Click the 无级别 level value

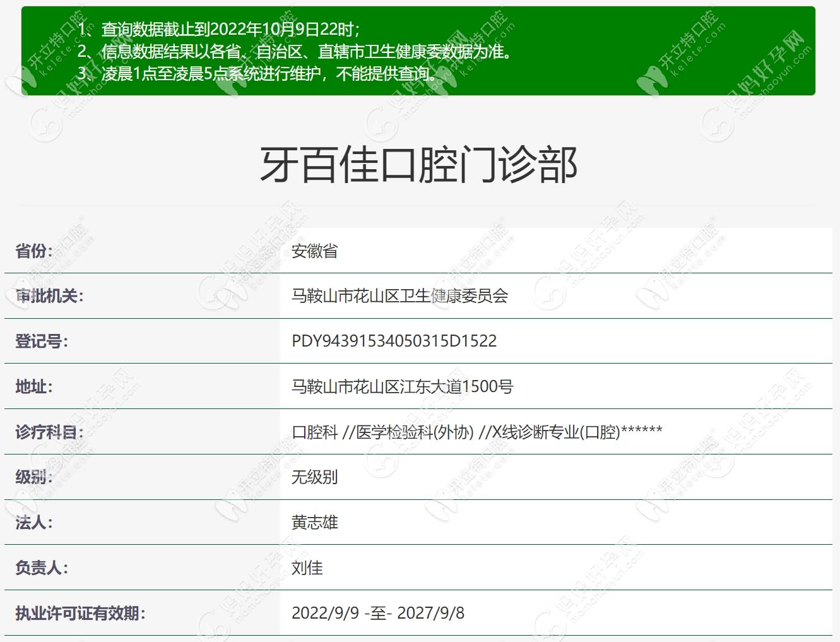click(x=314, y=477)
